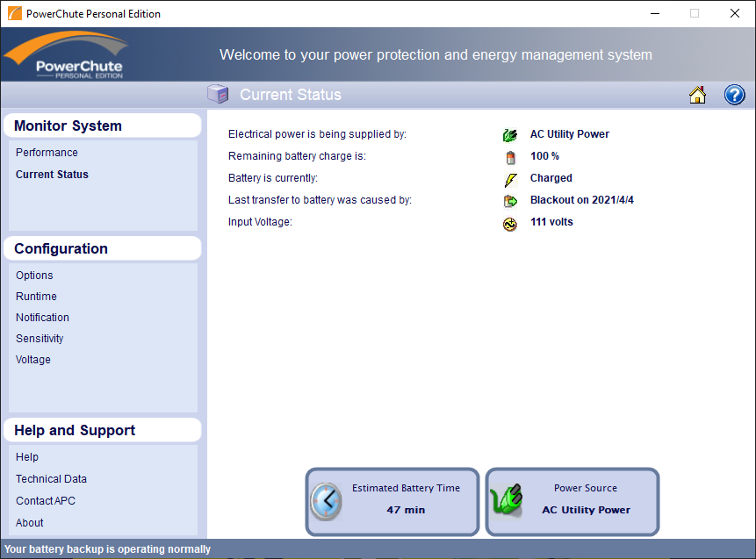The height and width of the screenshot is (559, 756).
Task: Open Options under Configuration
Action: [x=34, y=276]
